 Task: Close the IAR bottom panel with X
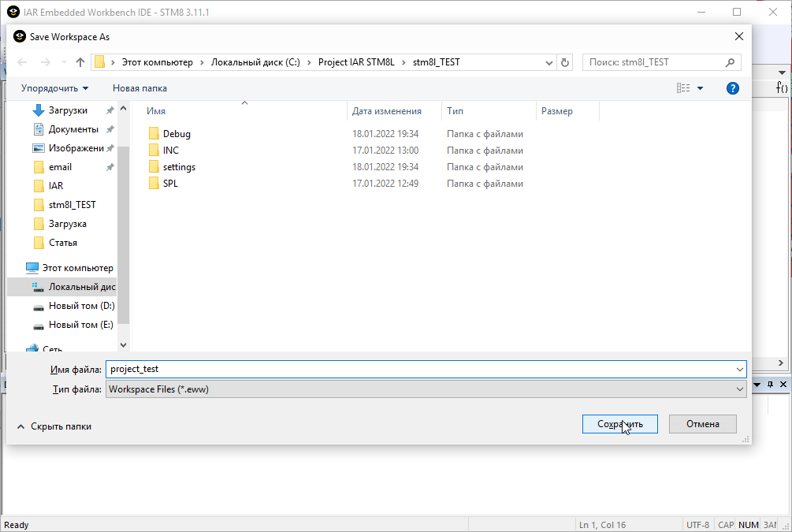pos(783,385)
